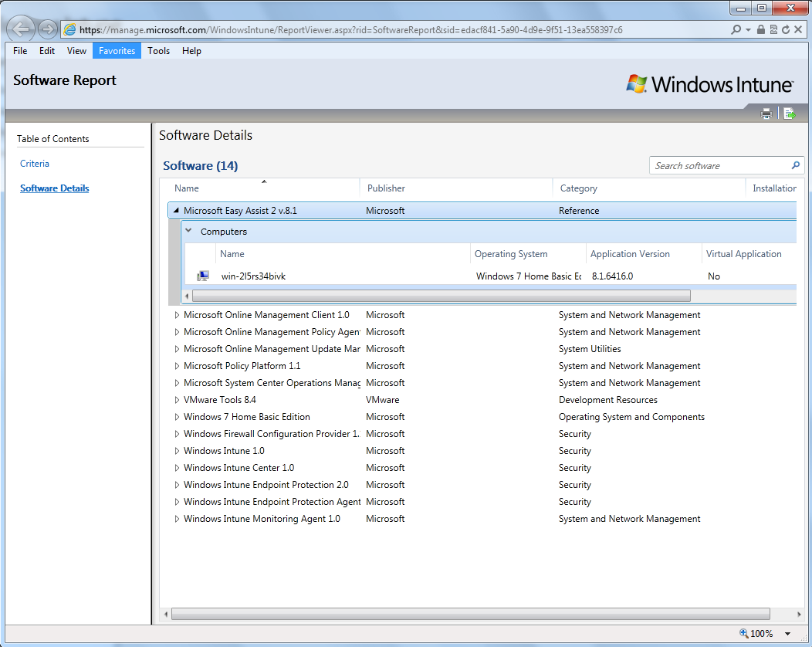Expand Windows Intune Endpoint Protection 2.0 row
The image size is (812, 647).
177,485
